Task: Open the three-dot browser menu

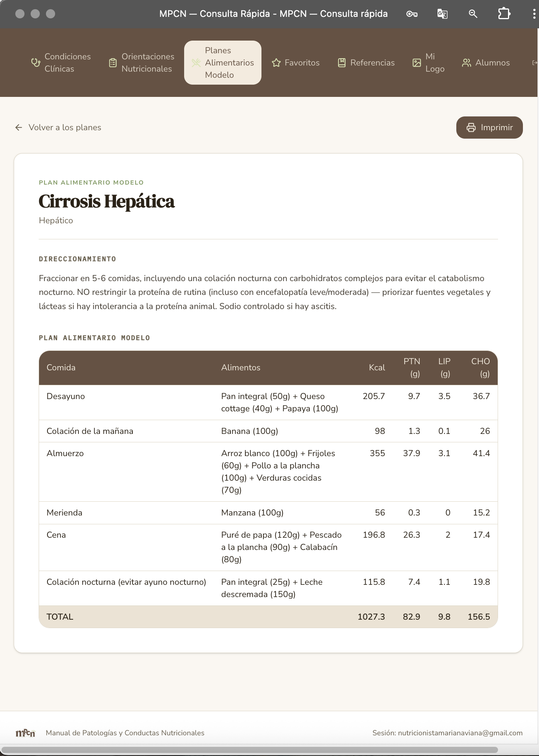Action: (534, 14)
